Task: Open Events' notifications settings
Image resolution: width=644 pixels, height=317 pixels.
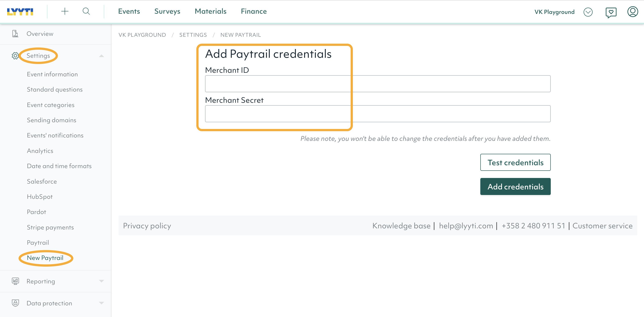Action: click(x=55, y=135)
